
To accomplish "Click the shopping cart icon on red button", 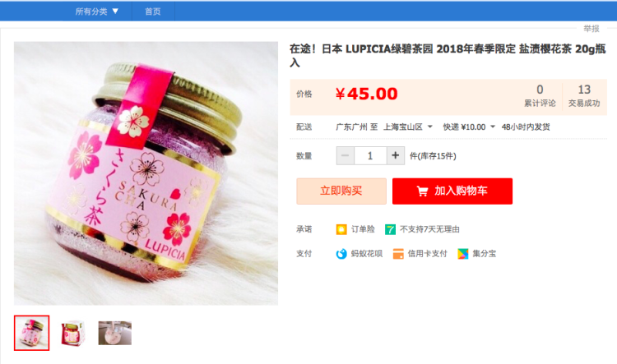I will 422,191.
